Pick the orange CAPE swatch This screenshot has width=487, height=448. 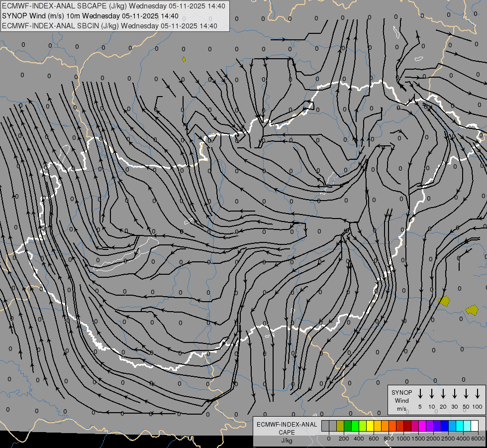point(385,426)
